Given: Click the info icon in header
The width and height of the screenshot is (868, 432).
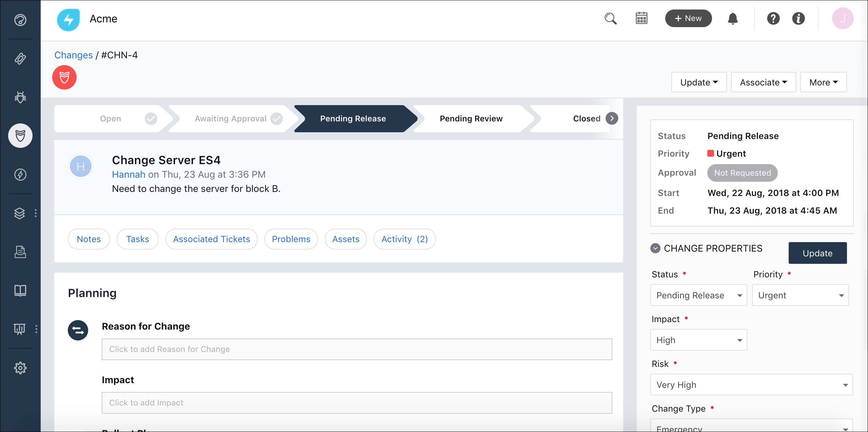Looking at the screenshot, I should pyautogui.click(x=798, y=19).
